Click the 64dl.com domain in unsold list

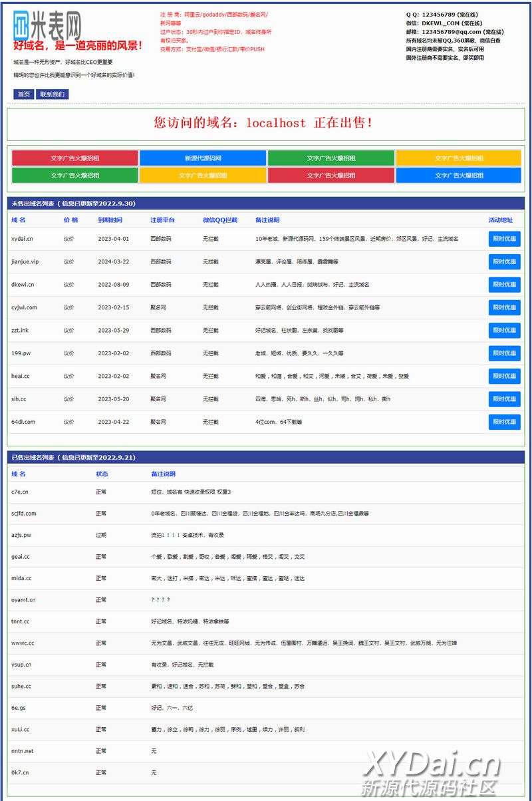click(23, 422)
